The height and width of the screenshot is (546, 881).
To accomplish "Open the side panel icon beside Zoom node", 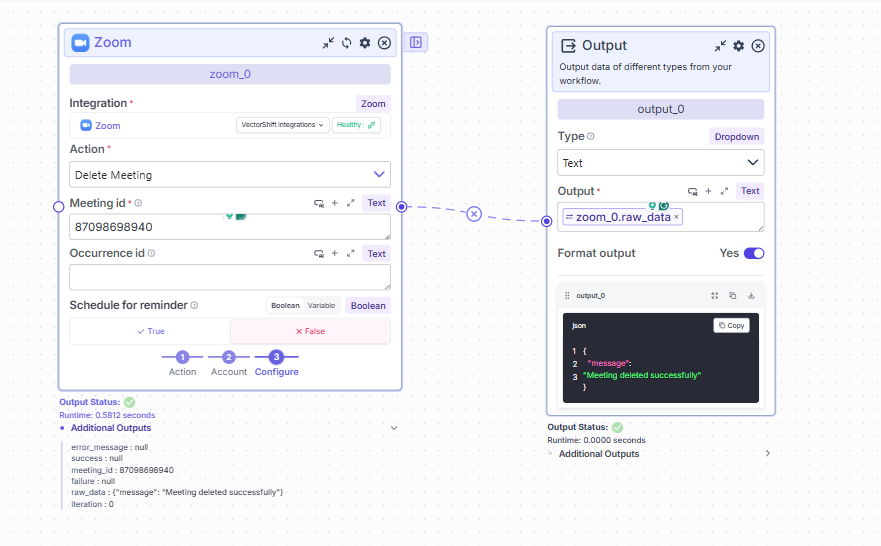I will pyautogui.click(x=416, y=42).
